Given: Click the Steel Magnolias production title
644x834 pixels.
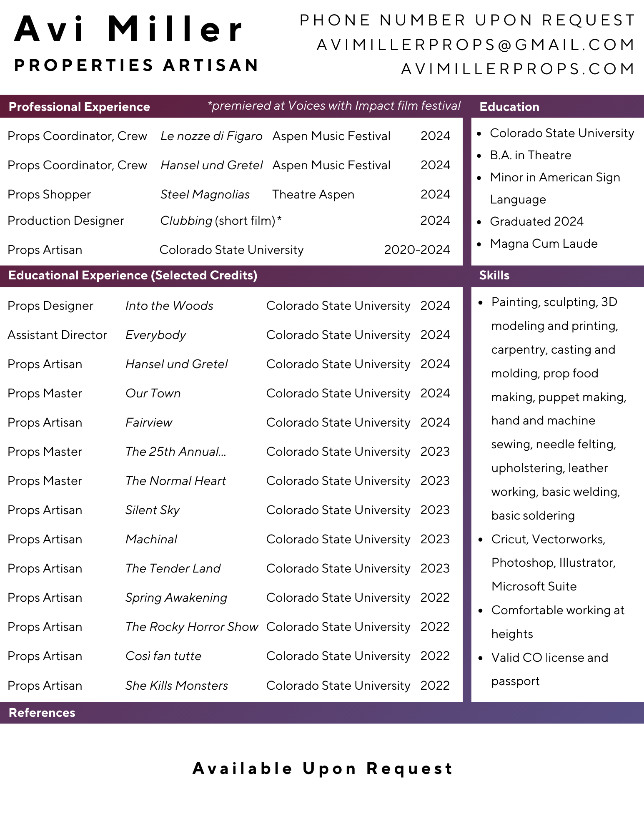Looking at the screenshot, I should coord(205,195).
